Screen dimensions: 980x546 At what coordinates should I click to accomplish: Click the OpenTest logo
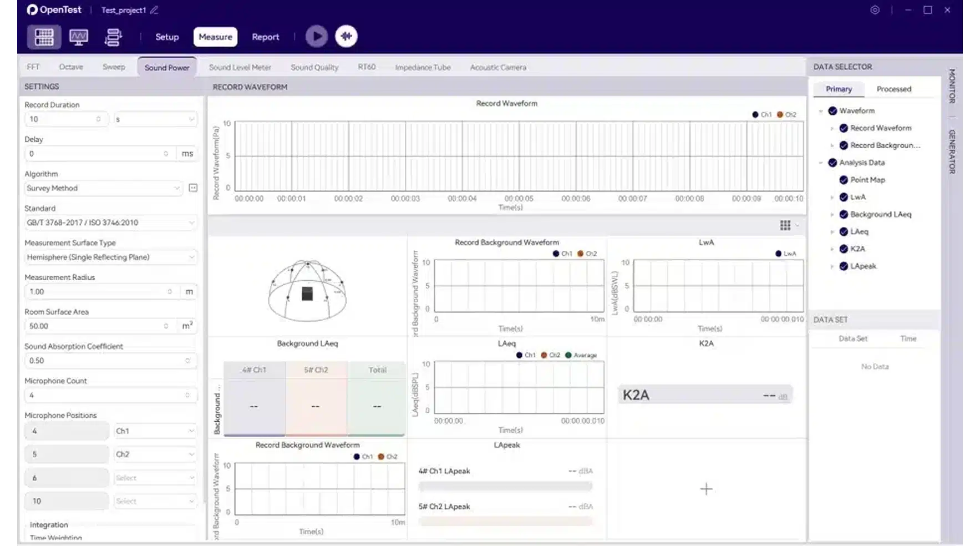pos(54,10)
